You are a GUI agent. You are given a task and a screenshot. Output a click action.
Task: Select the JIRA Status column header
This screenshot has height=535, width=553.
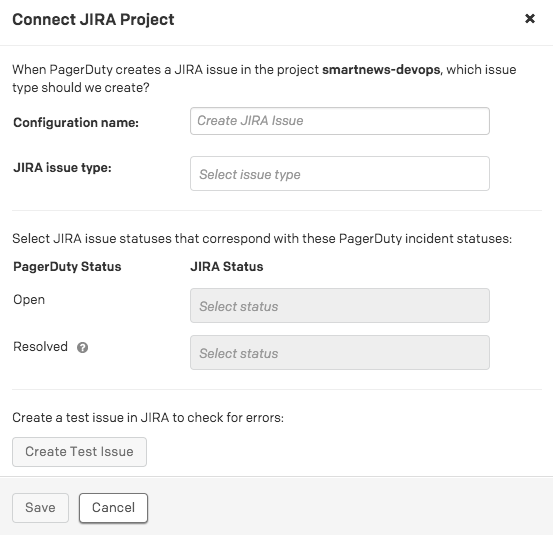coord(227,267)
